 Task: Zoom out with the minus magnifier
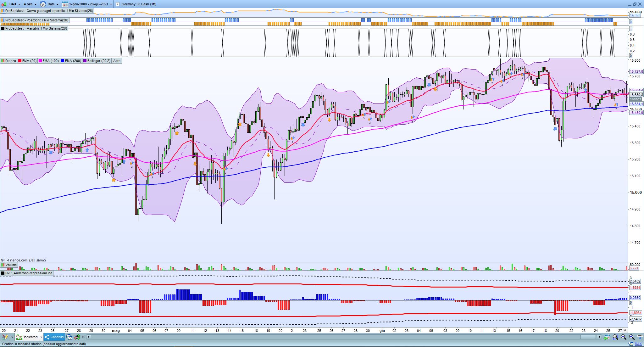point(624,337)
